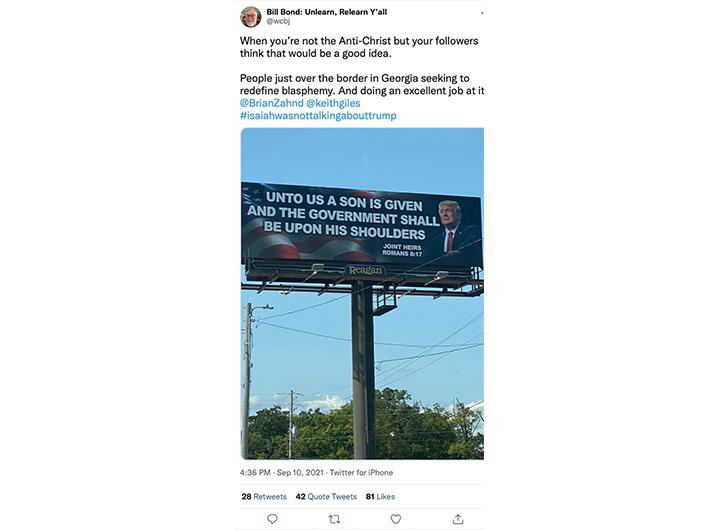Image resolution: width=720 pixels, height=530 pixels.
Task: Click the reply speech bubble icon
Action: 272,519
